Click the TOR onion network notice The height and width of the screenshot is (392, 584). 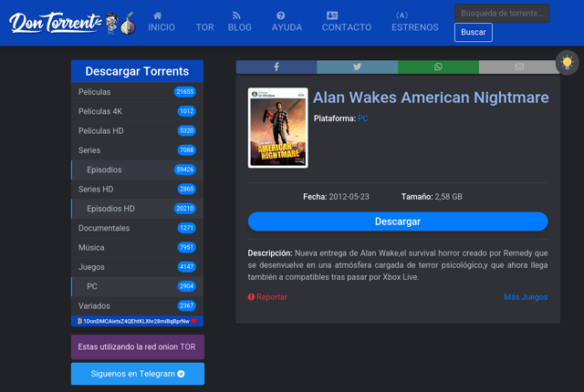[x=138, y=347]
